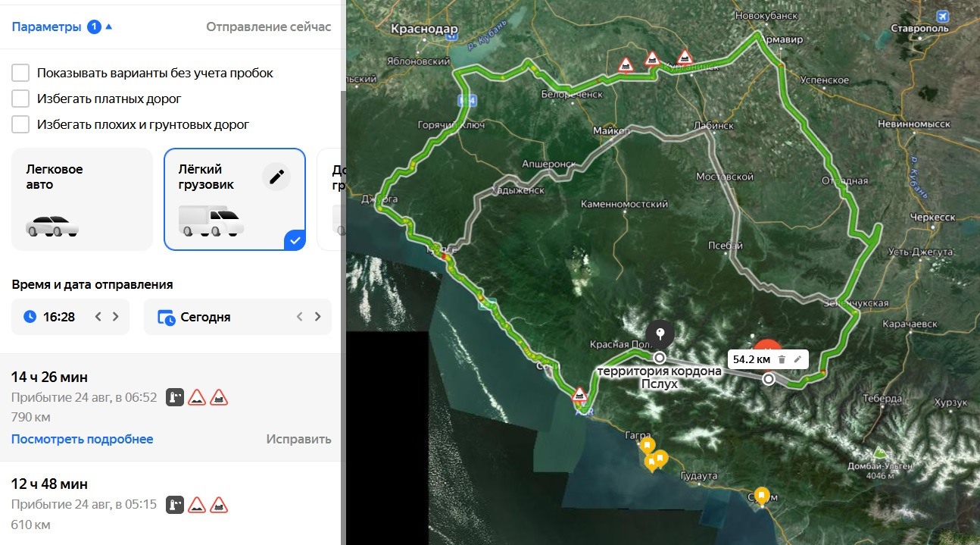Open Посмотреть подробнее route details

tap(82, 440)
